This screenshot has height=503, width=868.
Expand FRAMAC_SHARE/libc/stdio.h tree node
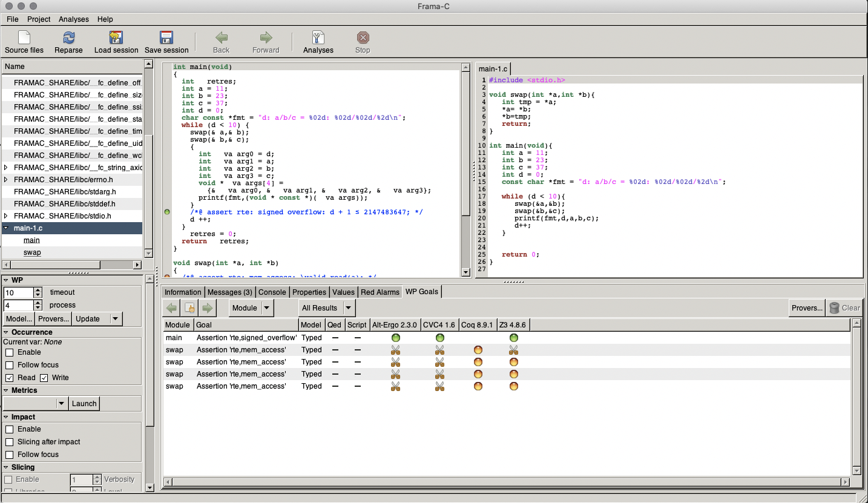6,216
